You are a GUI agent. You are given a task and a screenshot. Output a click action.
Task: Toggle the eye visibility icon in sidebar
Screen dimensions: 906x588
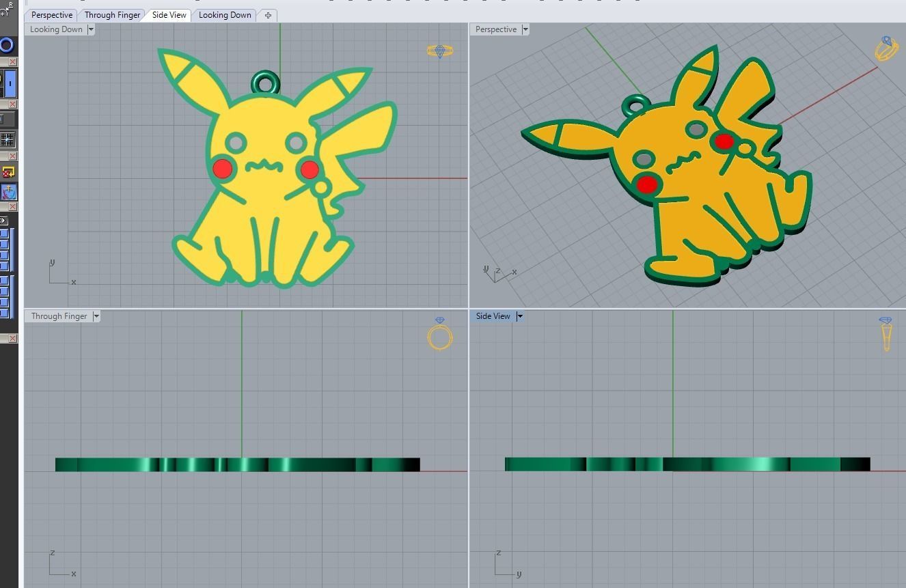point(3,221)
